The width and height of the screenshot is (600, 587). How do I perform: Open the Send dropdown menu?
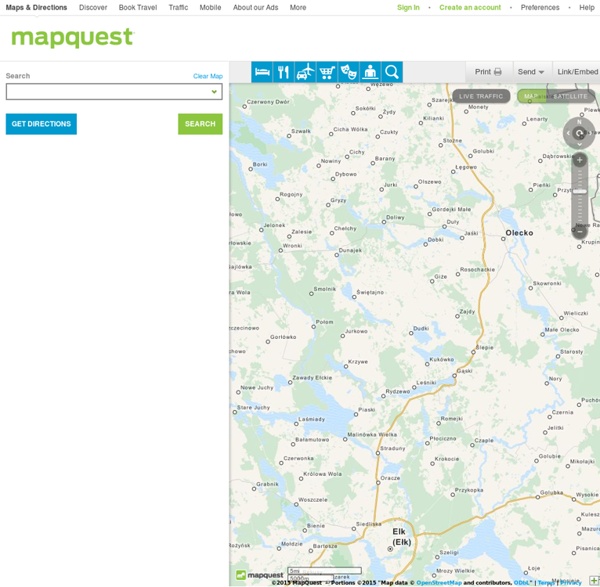(530, 72)
